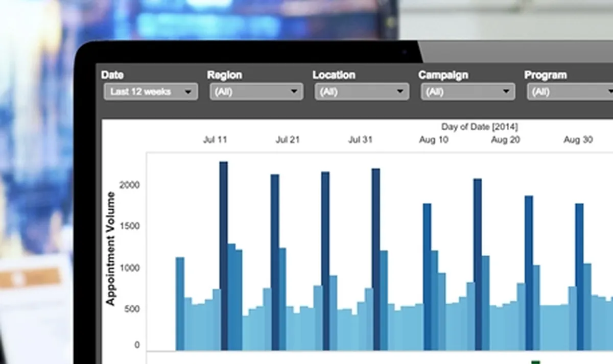Click the 500 tick label on y-axis

pyautogui.click(x=130, y=309)
